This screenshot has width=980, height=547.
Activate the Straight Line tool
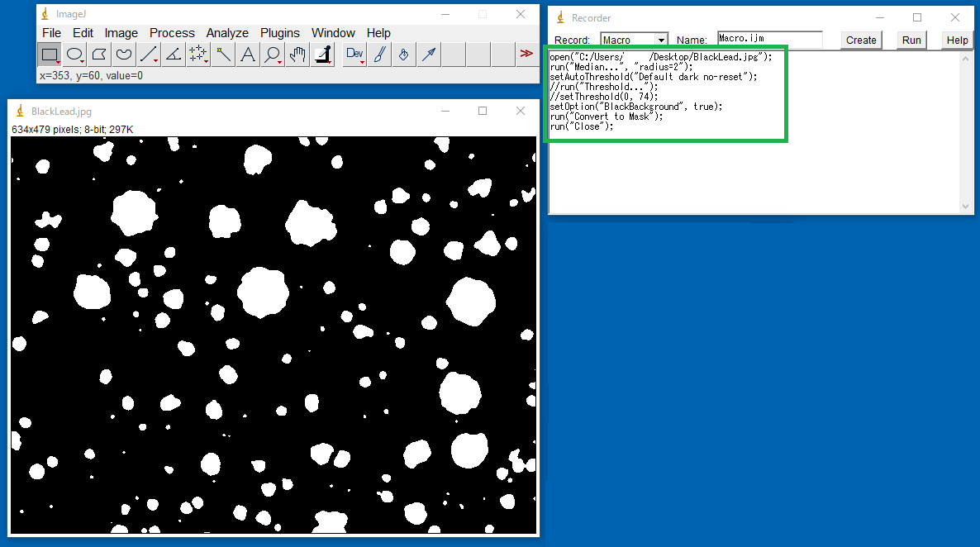point(149,55)
